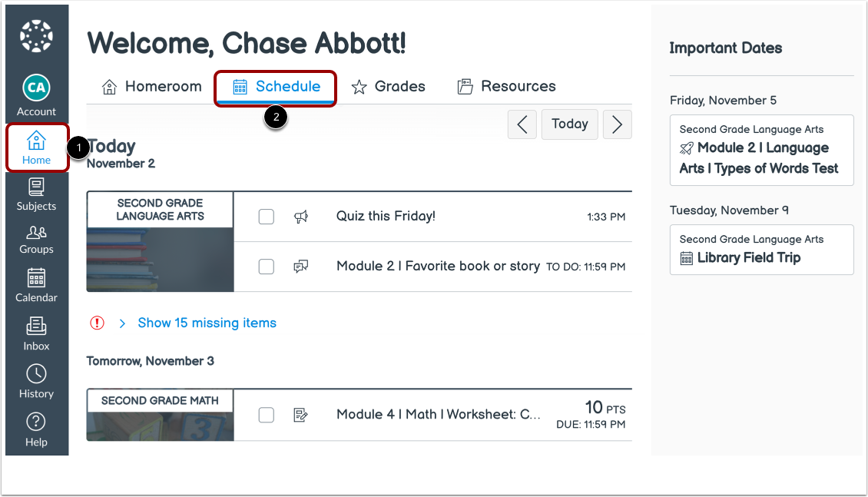Screen dimensions: 868x497
Task: Open the Resources tab
Action: point(507,87)
